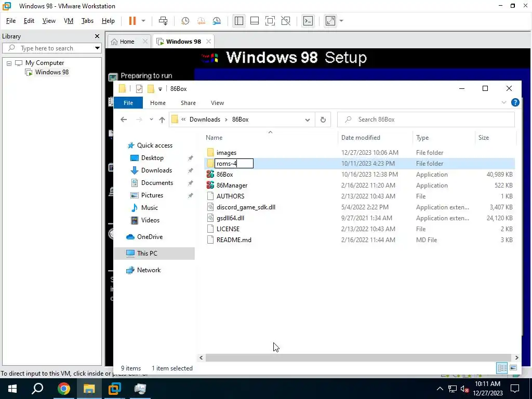Refresh the 86Box folder
Screen dimensions: 532x399
(x=323, y=120)
